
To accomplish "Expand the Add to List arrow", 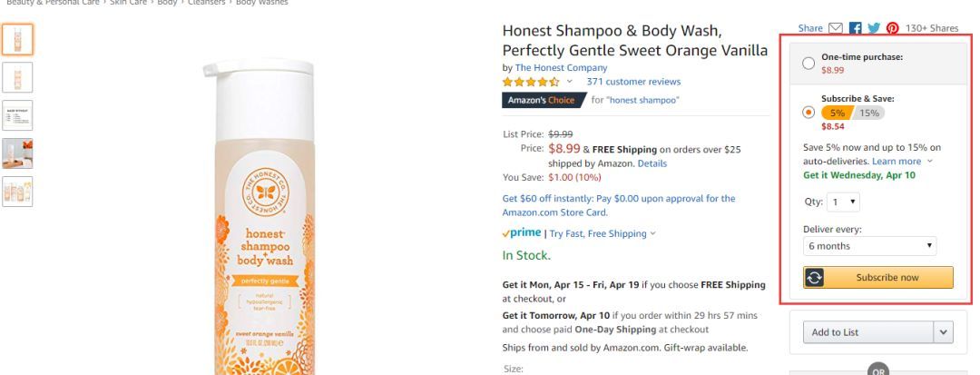I will point(945,332).
